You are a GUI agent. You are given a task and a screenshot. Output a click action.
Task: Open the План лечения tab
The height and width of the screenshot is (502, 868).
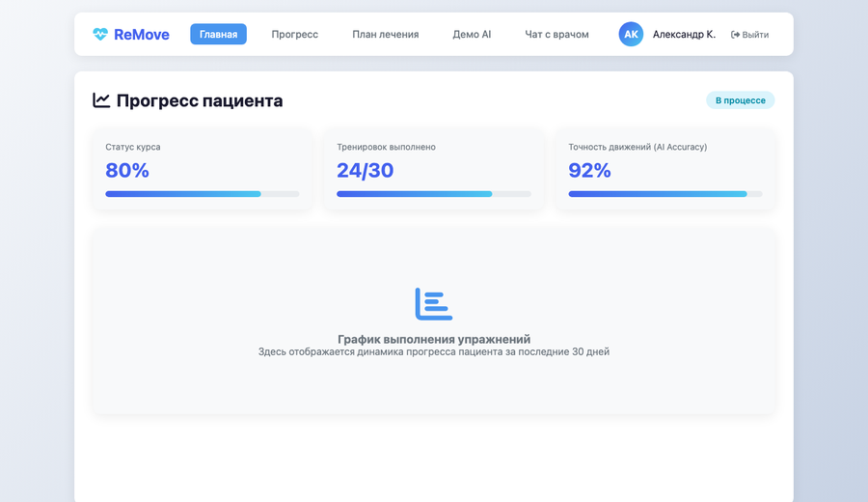pos(385,35)
